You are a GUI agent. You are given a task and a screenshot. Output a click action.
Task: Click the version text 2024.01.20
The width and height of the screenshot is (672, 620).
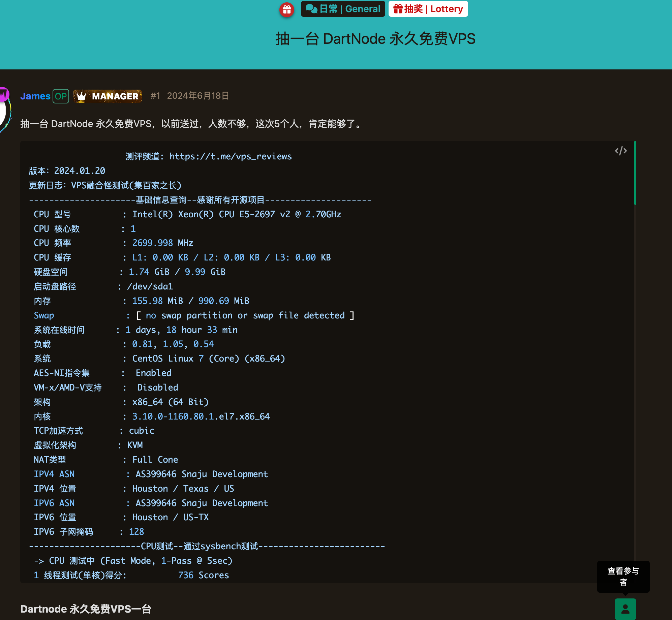pyautogui.click(x=80, y=171)
